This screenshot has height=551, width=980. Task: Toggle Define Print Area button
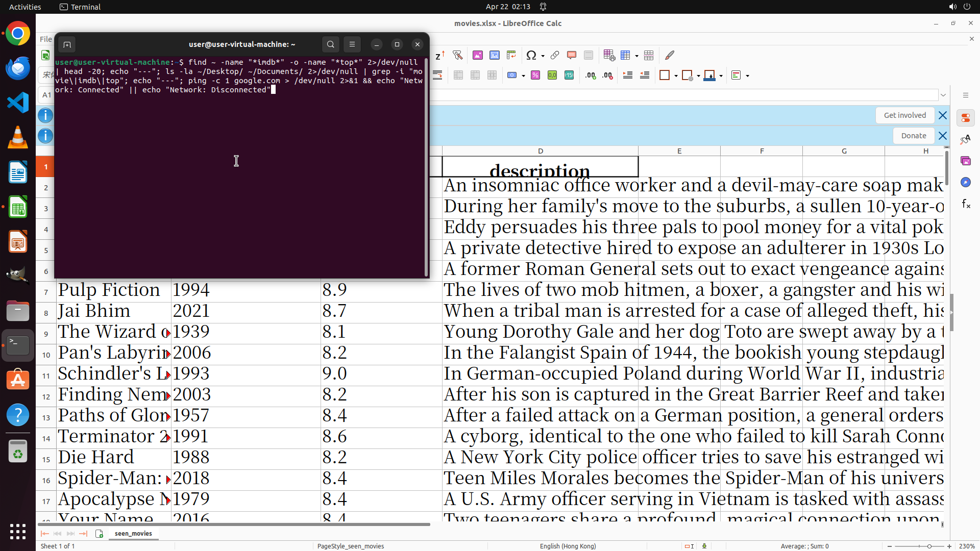(x=609, y=55)
